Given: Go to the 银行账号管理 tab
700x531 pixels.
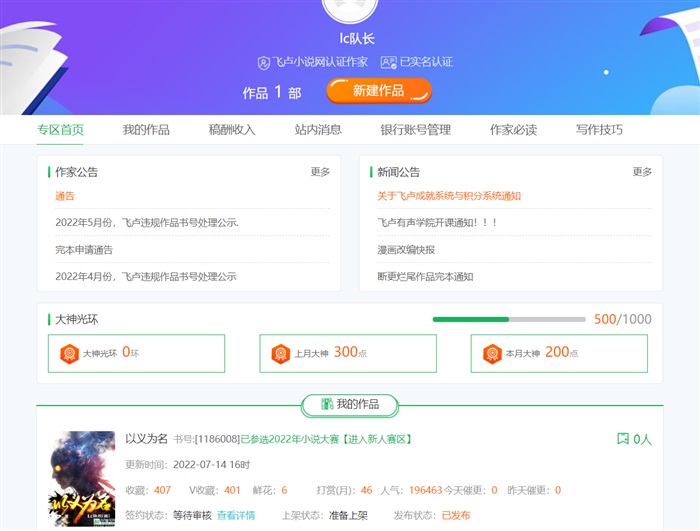Looking at the screenshot, I should pos(415,130).
